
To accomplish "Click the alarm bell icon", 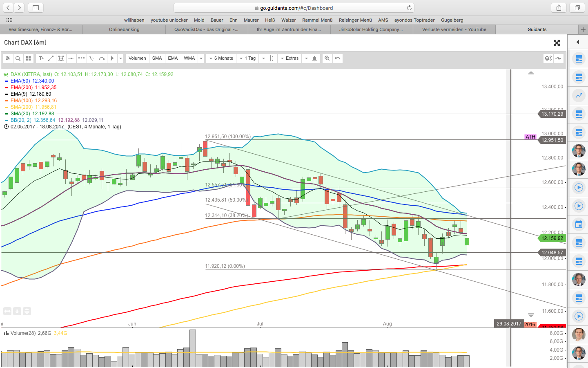I will click(314, 58).
